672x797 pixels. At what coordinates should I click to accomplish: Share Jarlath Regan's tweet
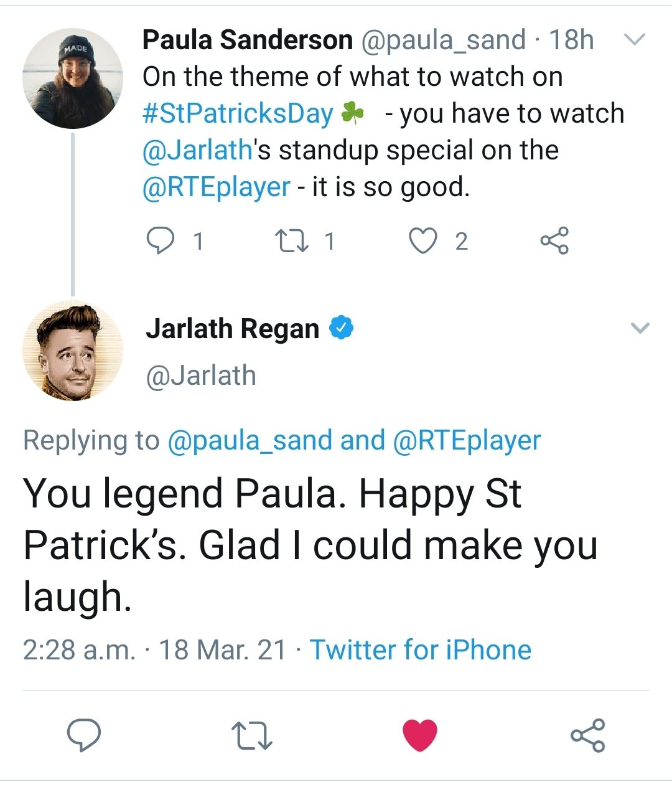(587, 735)
